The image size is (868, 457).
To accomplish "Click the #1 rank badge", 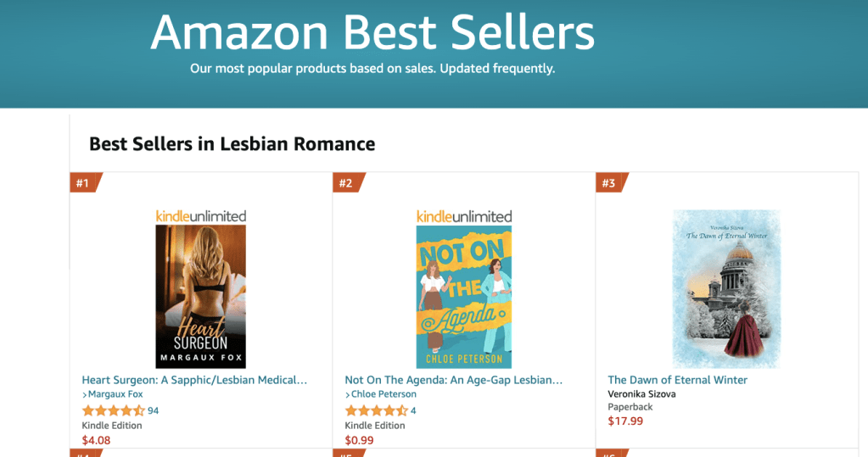I will 84,183.
